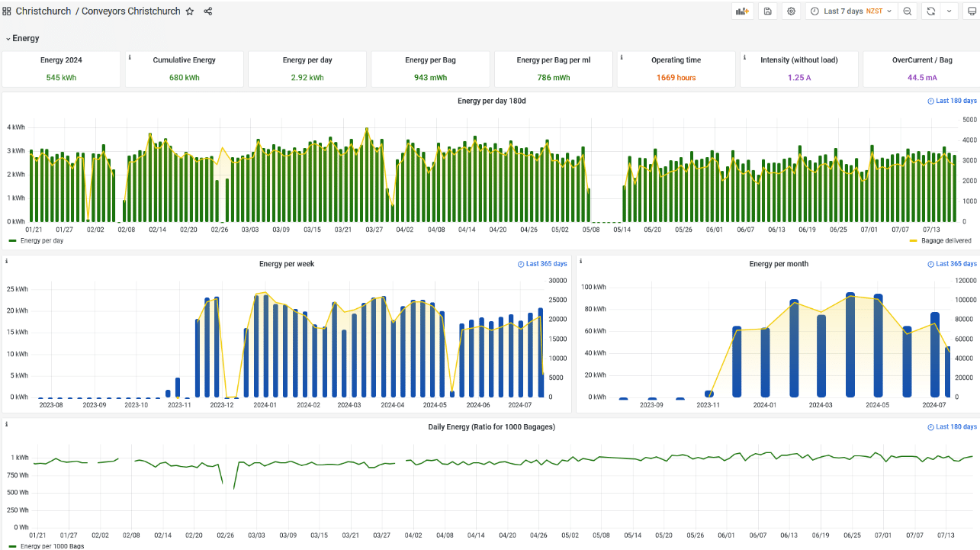Click the Operating time panel info icon

tap(621, 57)
